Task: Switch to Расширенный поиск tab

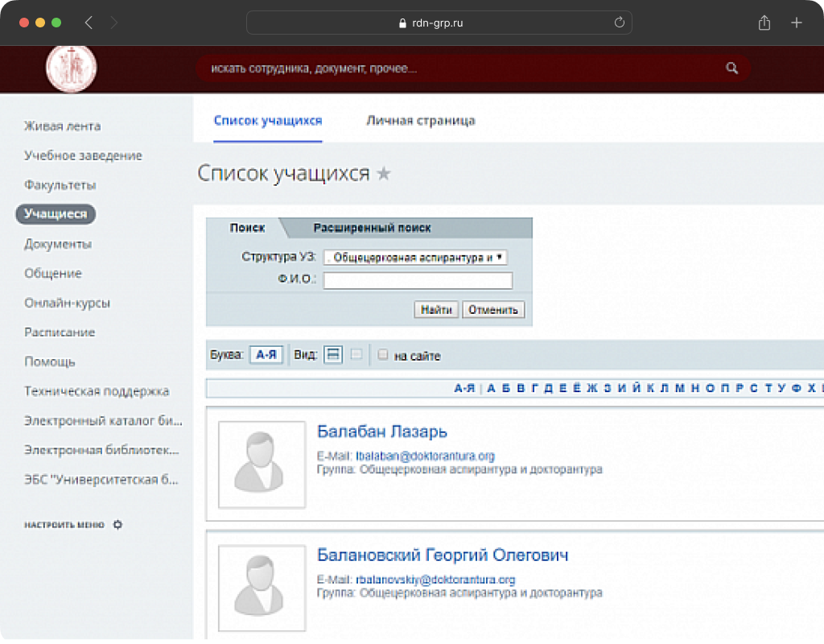Action: (x=372, y=228)
